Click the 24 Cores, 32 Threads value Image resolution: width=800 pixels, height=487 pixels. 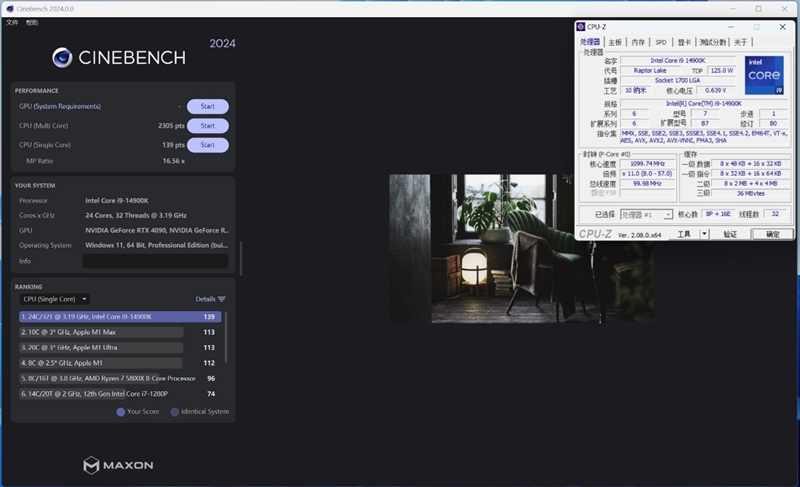click(x=136, y=216)
